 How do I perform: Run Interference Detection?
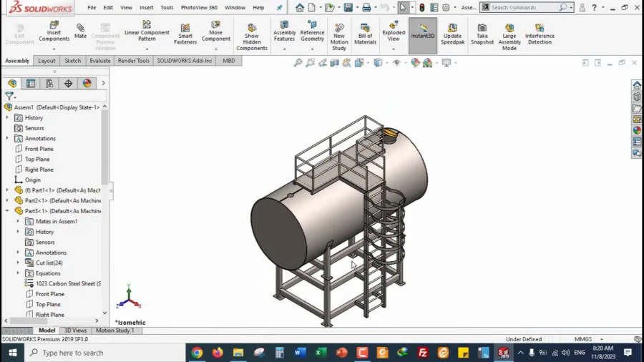click(x=540, y=34)
